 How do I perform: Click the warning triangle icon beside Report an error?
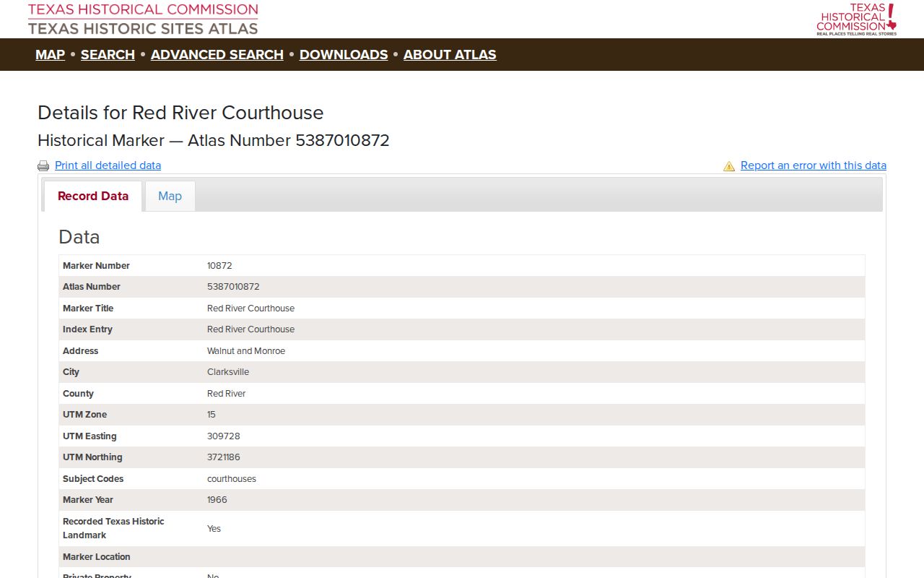point(729,165)
